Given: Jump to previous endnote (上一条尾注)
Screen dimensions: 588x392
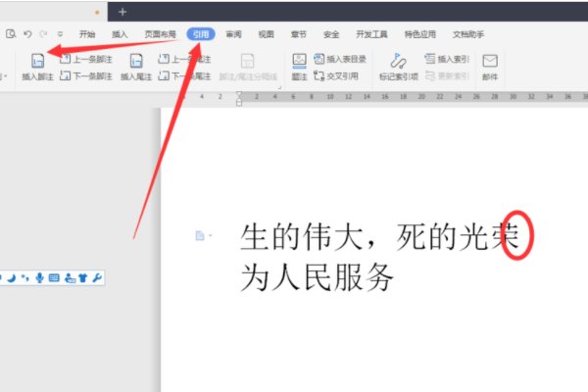Looking at the screenshot, I should (x=184, y=59).
